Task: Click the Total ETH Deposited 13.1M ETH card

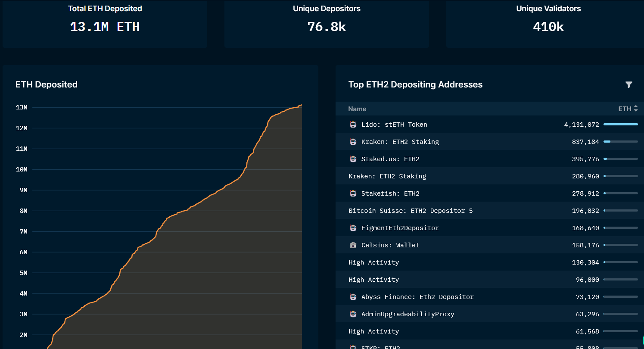Action: click(105, 24)
